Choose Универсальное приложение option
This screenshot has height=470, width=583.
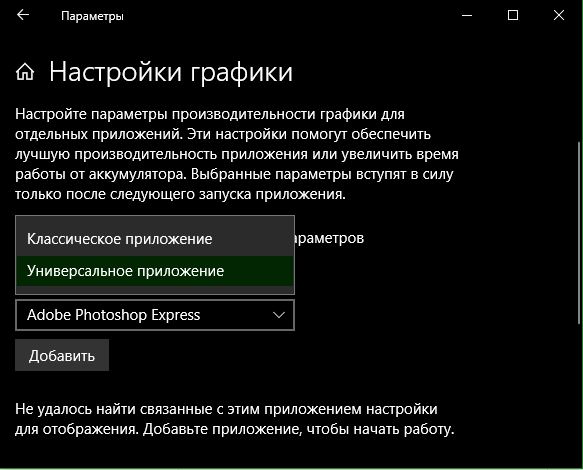155,271
